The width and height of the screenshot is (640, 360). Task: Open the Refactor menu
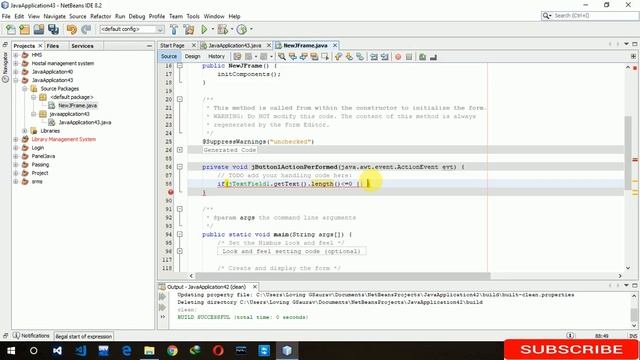(x=100, y=16)
